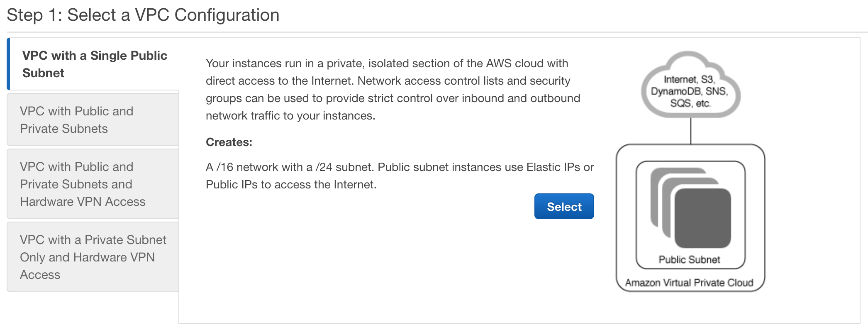Click the /16 network description text
This screenshot has width=868, height=332.
pos(400,176)
